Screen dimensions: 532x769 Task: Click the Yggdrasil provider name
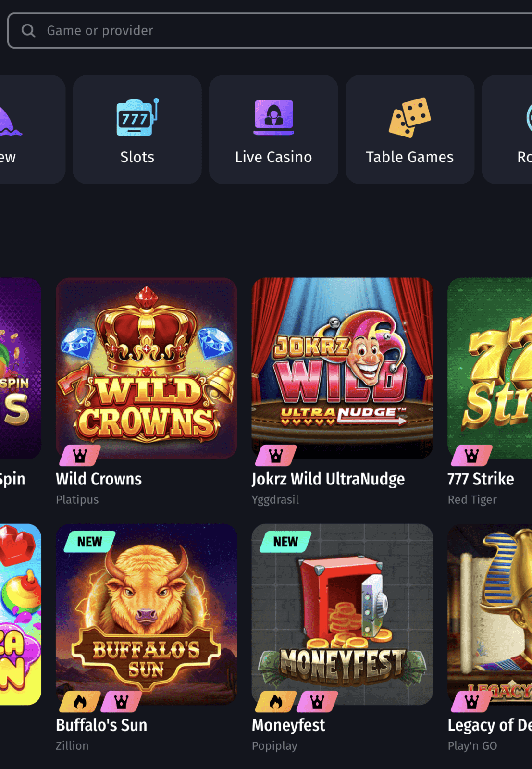pyautogui.click(x=275, y=500)
